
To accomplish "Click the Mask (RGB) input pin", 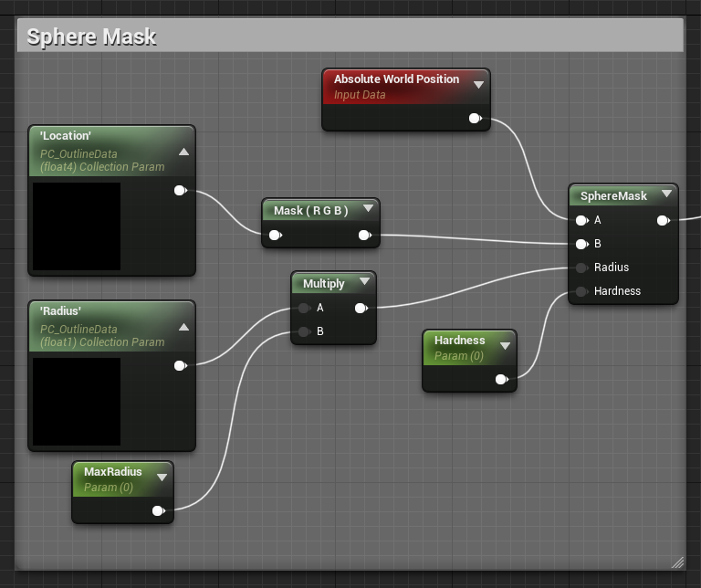I will pyautogui.click(x=276, y=236).
